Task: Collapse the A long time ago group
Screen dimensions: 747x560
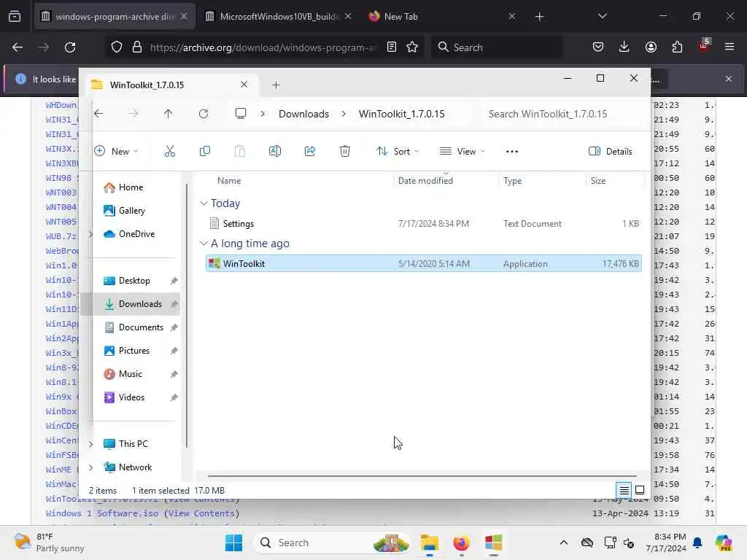Action: click(x=204, y=244)
